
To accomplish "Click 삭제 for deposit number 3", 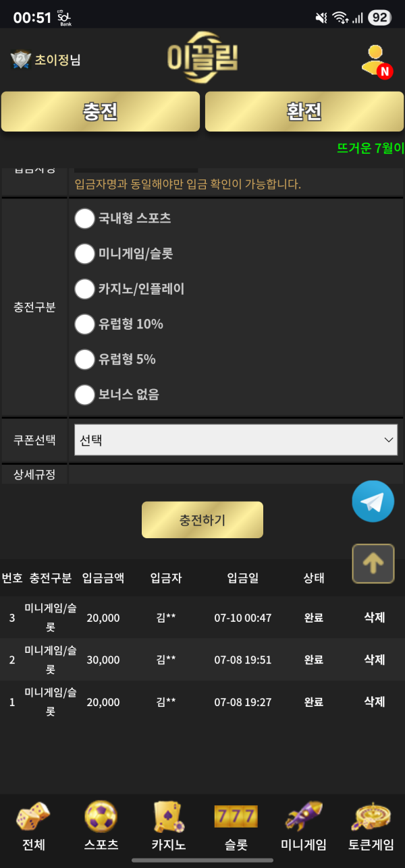I will point(375,617).
